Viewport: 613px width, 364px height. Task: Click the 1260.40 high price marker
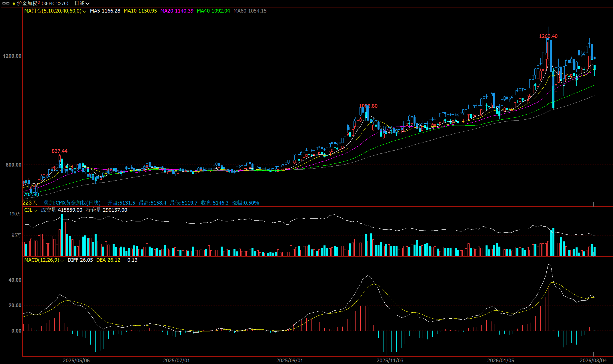point(548,36)
